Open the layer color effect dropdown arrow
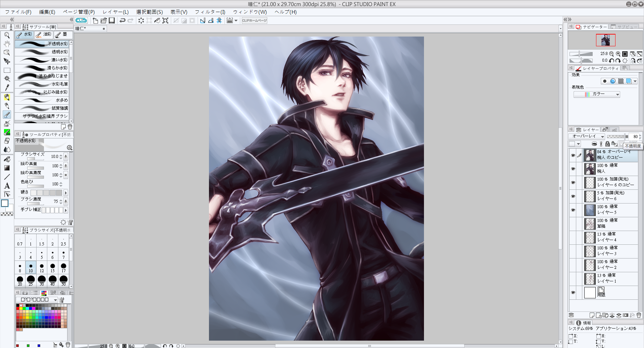The height and width of the screenshot is (348, 644). click(635, 81)
